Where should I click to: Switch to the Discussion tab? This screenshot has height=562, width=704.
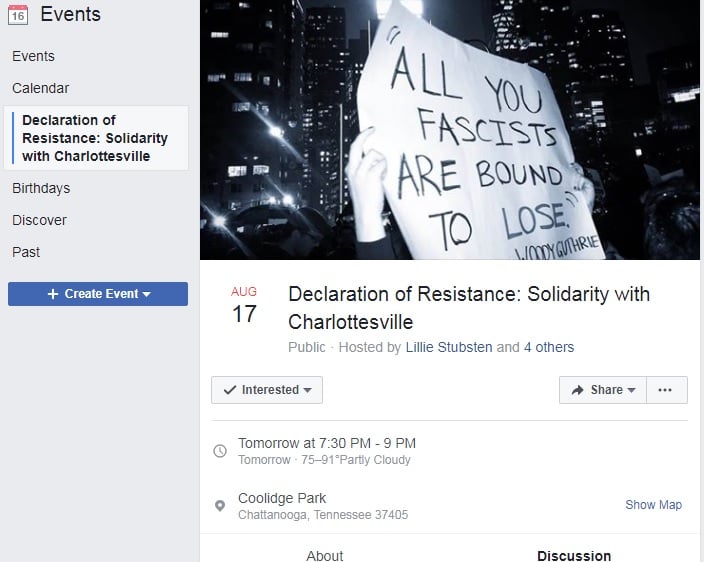point(574,556)
